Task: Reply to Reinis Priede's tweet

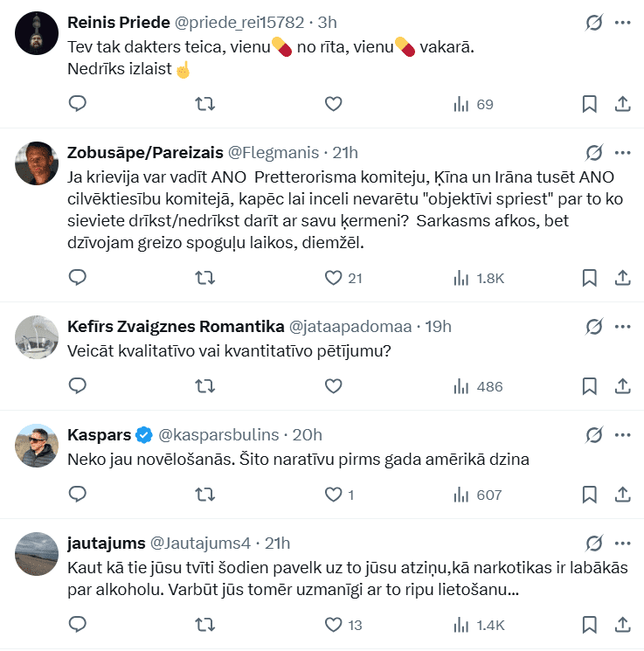Action: pyautogui.click(x=77, y=105)
